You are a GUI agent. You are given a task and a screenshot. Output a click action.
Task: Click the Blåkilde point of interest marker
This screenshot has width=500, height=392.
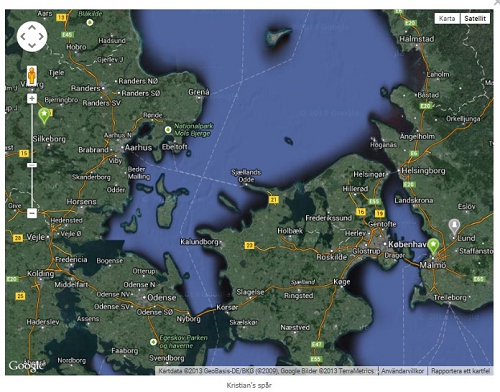point(90,22)
